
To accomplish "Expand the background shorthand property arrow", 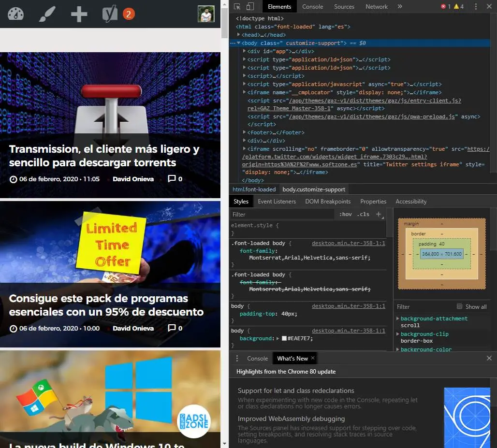I will pyautogui.click(x=278, y=338).
